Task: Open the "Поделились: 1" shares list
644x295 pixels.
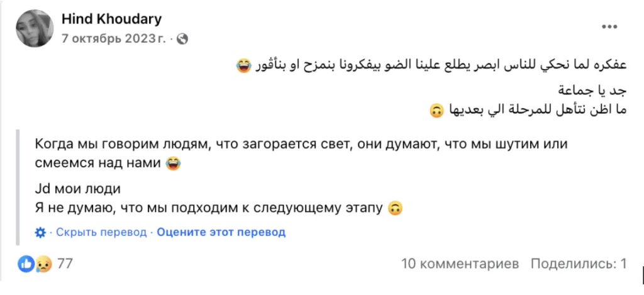Action: [579, 264]
